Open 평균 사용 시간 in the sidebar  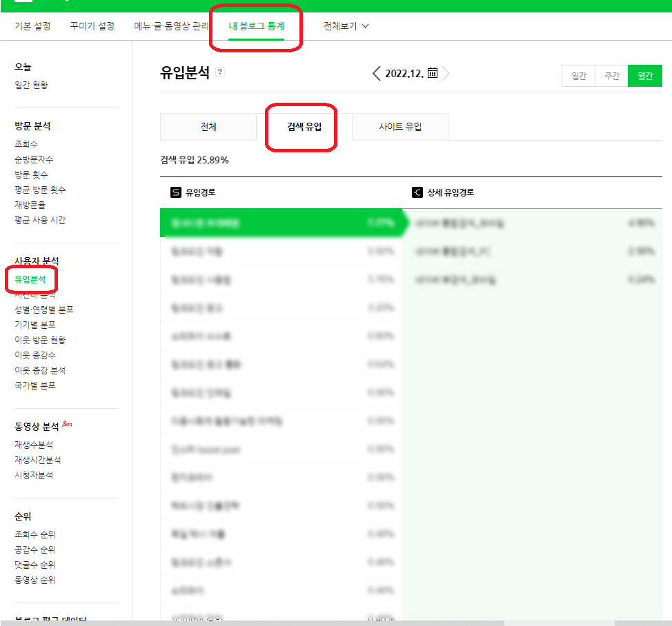40,220
